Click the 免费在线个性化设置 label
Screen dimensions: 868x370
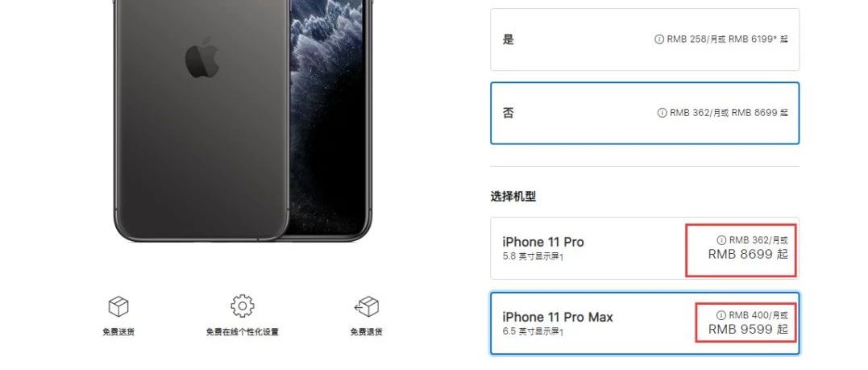(x=243, y=332)
